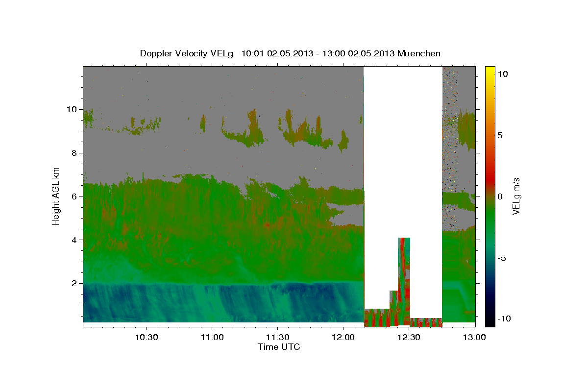Click the height tick label 2
Image resolution: width=588 pixels, height=392 pixels.
point(73,283)
